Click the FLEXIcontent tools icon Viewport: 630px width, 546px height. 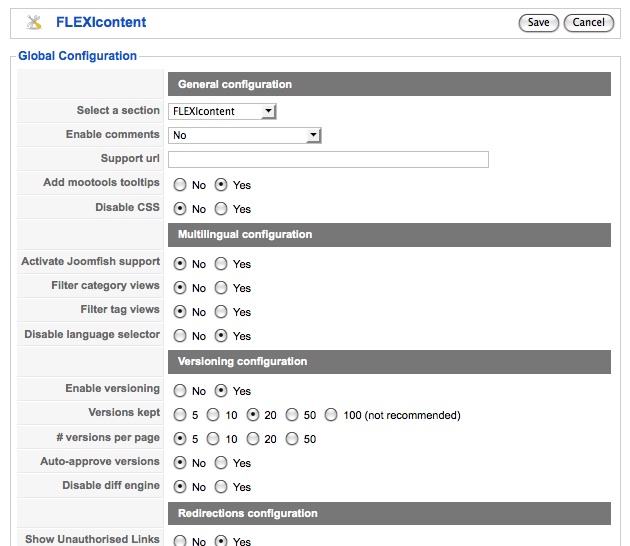click(x=34, y=22)
